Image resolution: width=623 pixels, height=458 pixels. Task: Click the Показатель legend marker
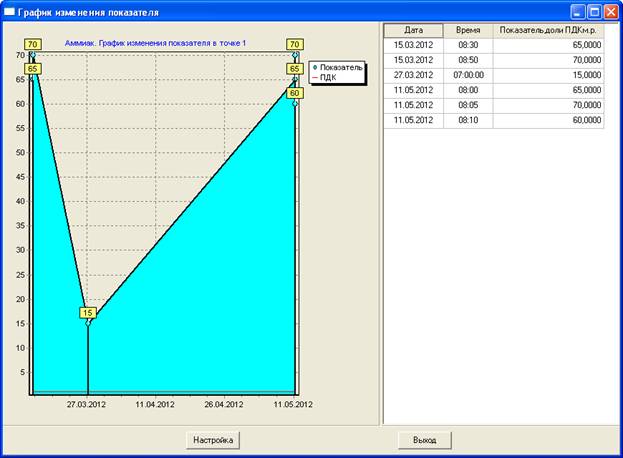pos(316,67)
